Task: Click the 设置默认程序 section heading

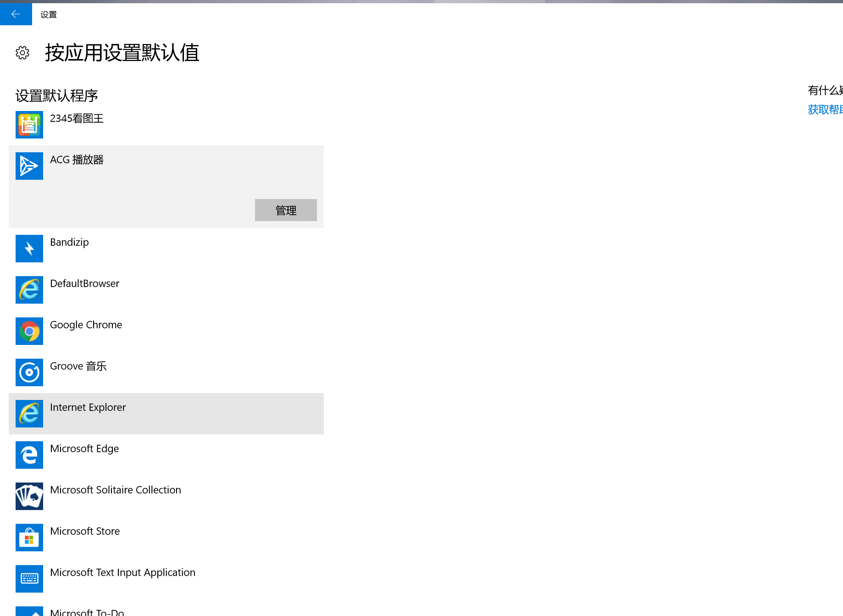Action: pos(57,95)
